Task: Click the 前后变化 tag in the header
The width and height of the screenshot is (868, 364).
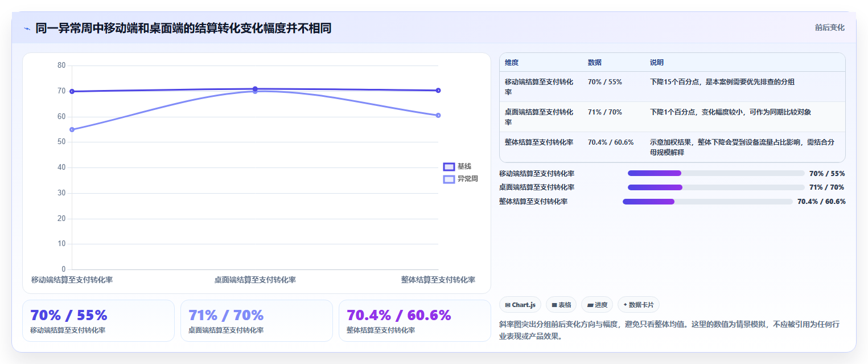Action: click(x=829, y=27)
